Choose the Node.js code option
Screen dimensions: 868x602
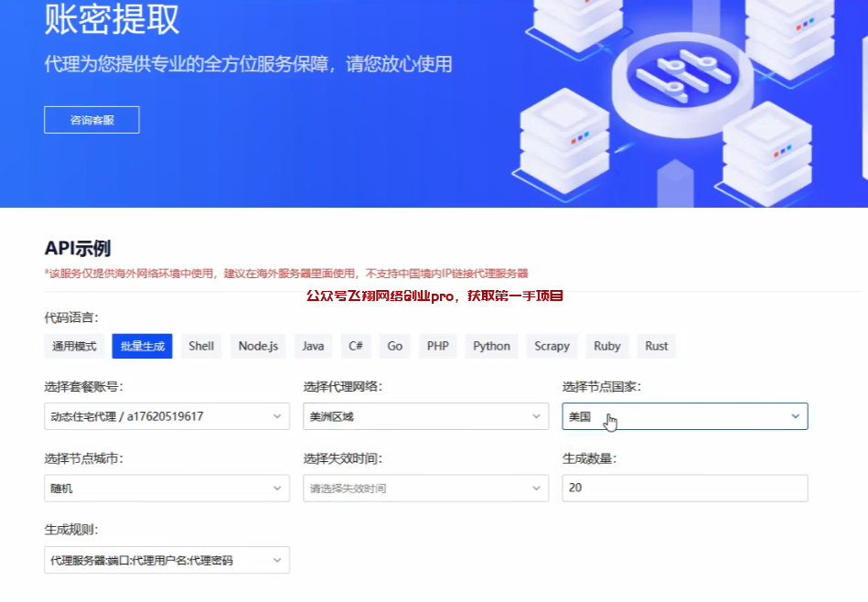click(x=258, y=346)
